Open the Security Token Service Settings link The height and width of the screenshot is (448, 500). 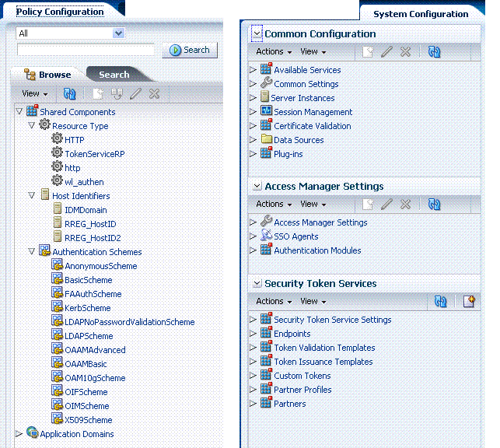click(x=332, y=320)
